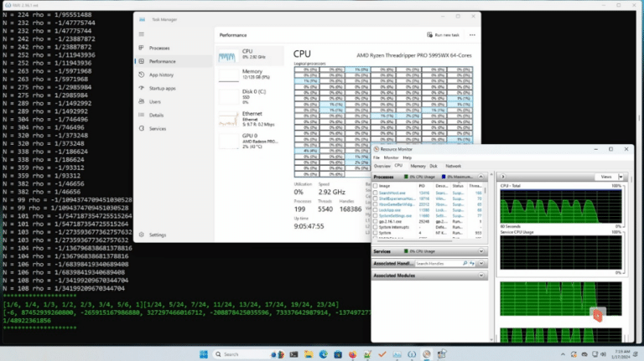Open Services page in Task Manager
The width and height of the screenshot is (644, 361).
click(x=173, y=128)
